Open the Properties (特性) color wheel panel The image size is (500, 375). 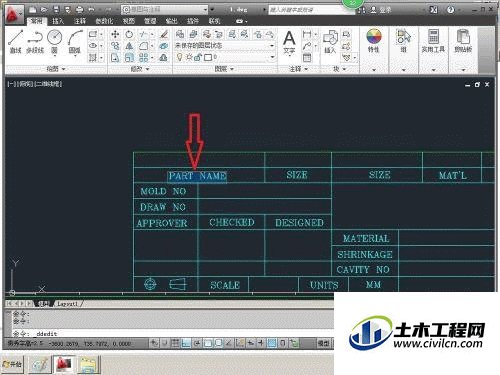[374, 41]
